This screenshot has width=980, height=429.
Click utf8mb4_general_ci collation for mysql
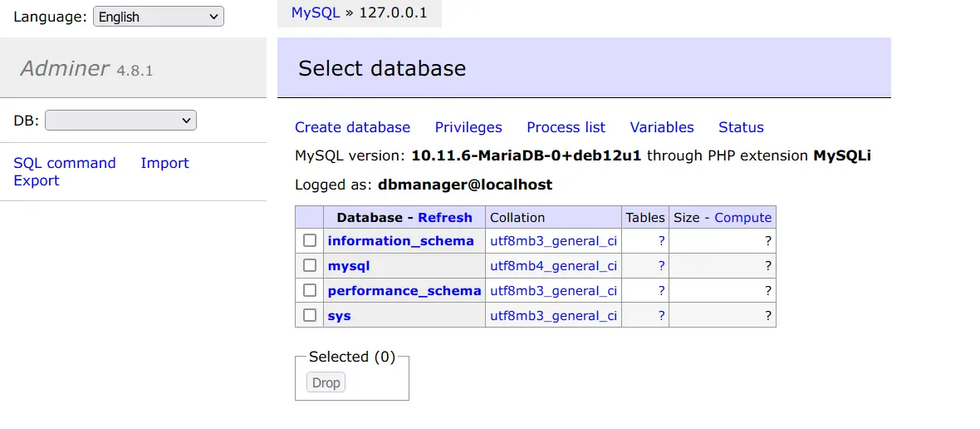tap(553, 266)
